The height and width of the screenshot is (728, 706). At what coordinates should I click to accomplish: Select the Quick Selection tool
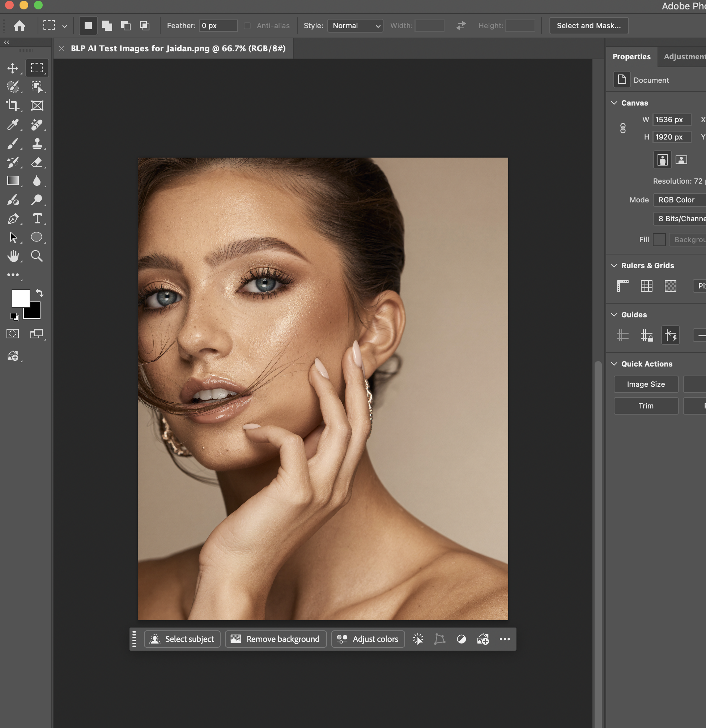click(13, 86)
